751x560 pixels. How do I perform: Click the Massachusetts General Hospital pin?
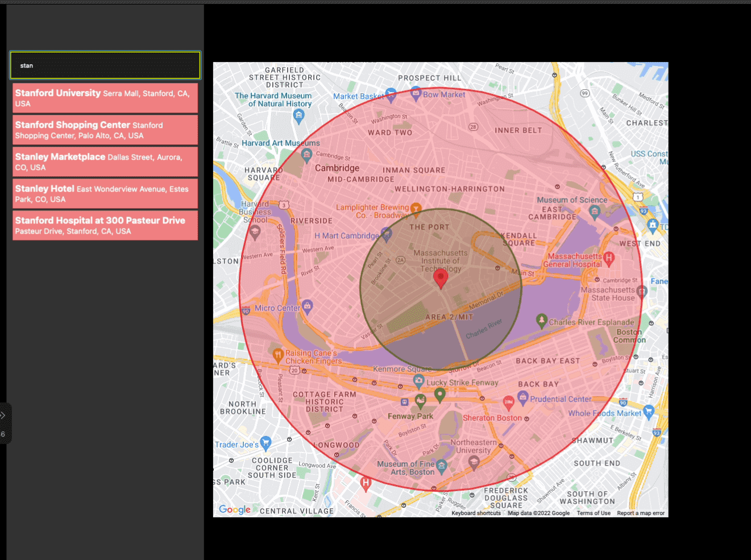[609, 259]
